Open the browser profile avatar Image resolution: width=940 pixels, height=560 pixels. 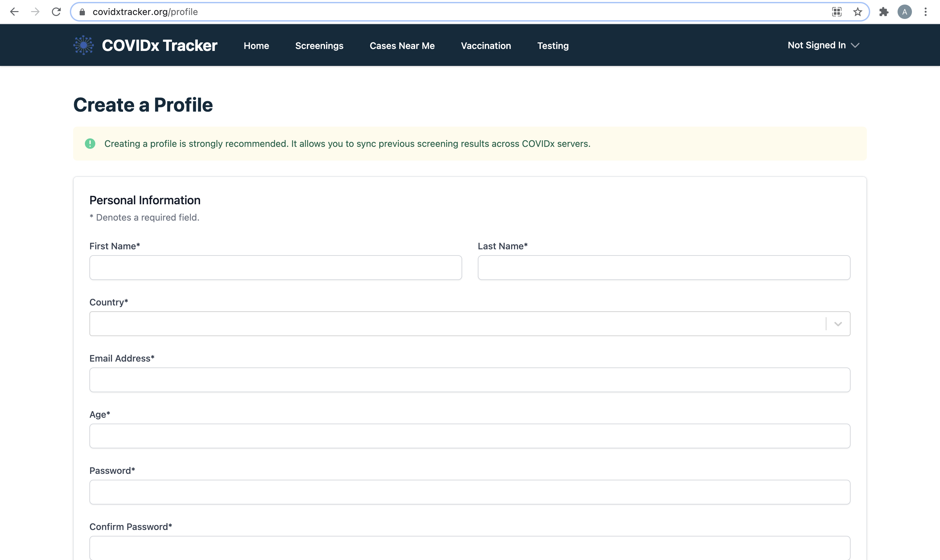904,12
